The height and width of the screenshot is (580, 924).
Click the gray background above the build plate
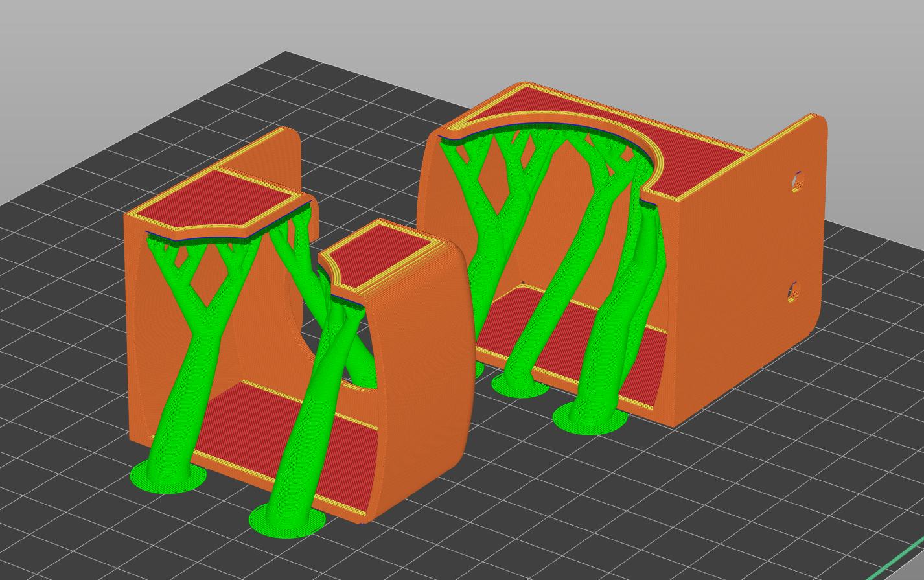[454, 32]
